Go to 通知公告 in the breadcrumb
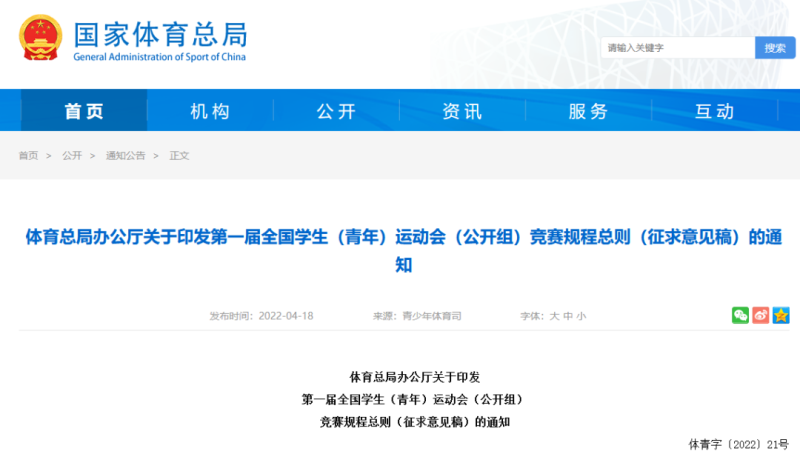 click(126, 156)
